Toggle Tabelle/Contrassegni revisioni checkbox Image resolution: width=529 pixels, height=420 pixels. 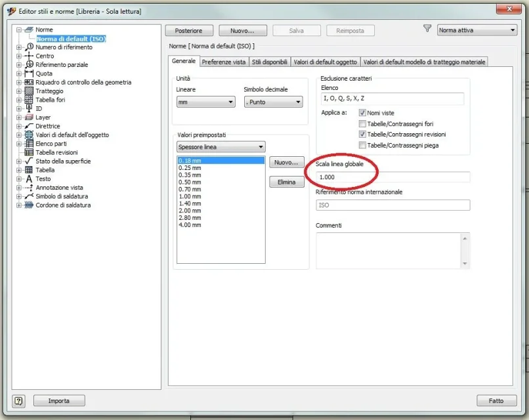(x=362, y=135)
